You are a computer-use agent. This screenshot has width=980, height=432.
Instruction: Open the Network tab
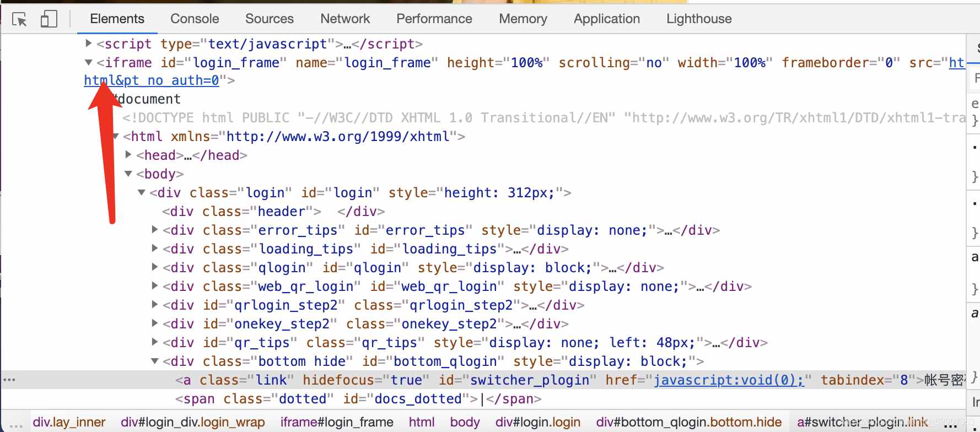point(345,19)
